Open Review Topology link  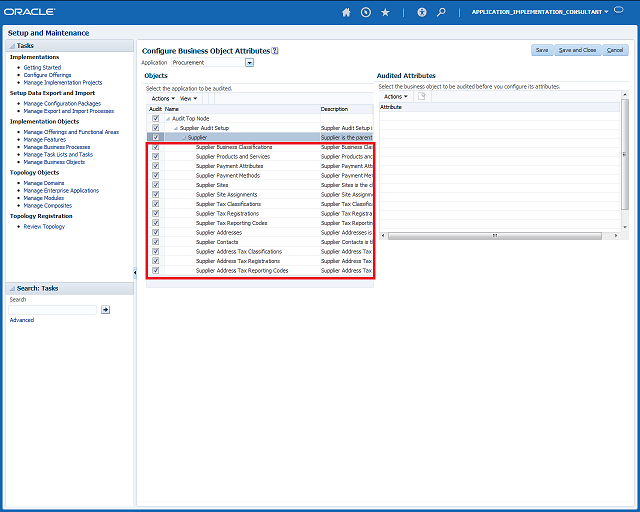[44, 227]
